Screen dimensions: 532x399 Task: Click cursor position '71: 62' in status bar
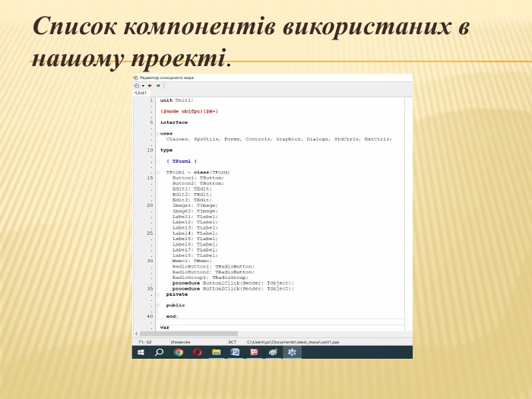(145, 342)
